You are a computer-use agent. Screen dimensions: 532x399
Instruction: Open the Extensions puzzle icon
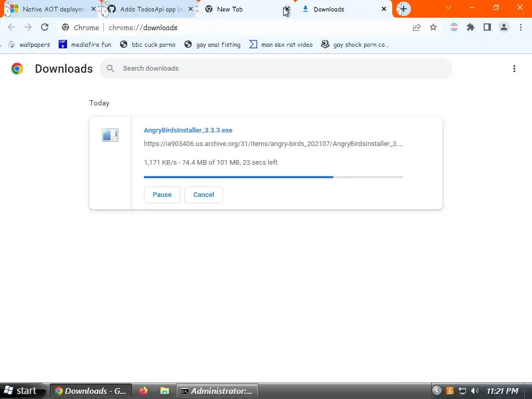point(470,28)
